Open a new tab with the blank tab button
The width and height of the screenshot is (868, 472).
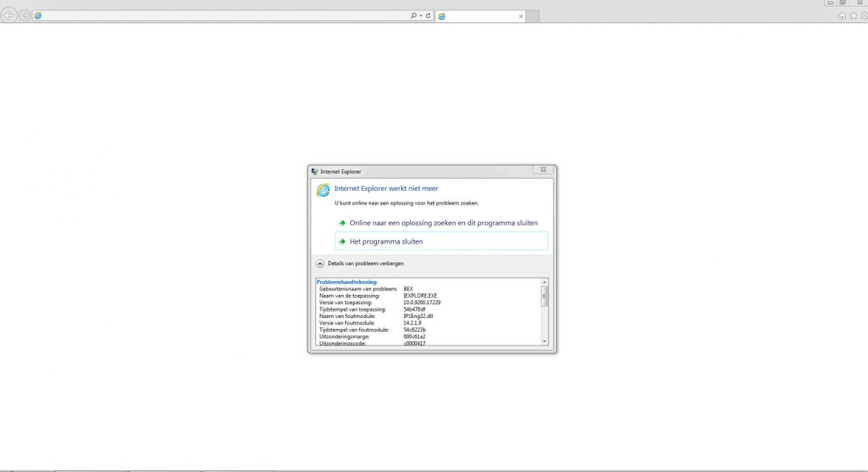532,15
